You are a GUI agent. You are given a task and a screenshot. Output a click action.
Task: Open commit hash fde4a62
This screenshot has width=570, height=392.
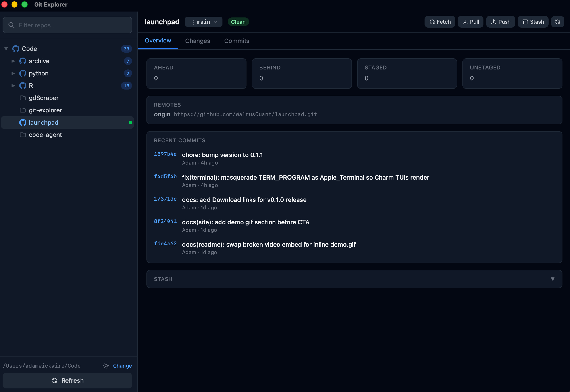point(165,243)
